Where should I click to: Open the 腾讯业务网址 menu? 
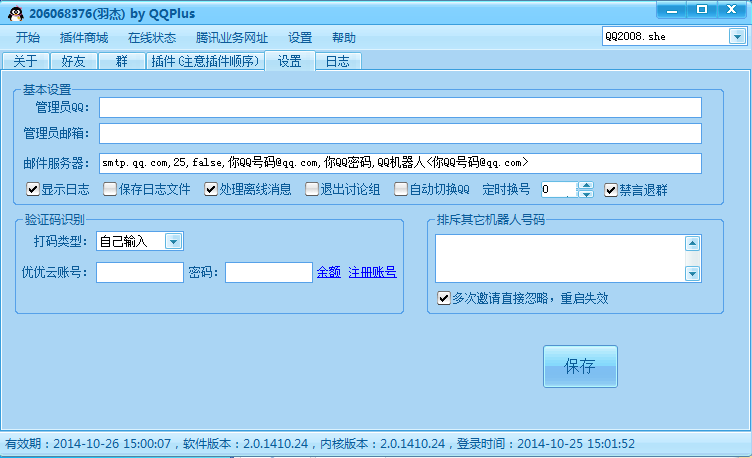click(232, 37)
